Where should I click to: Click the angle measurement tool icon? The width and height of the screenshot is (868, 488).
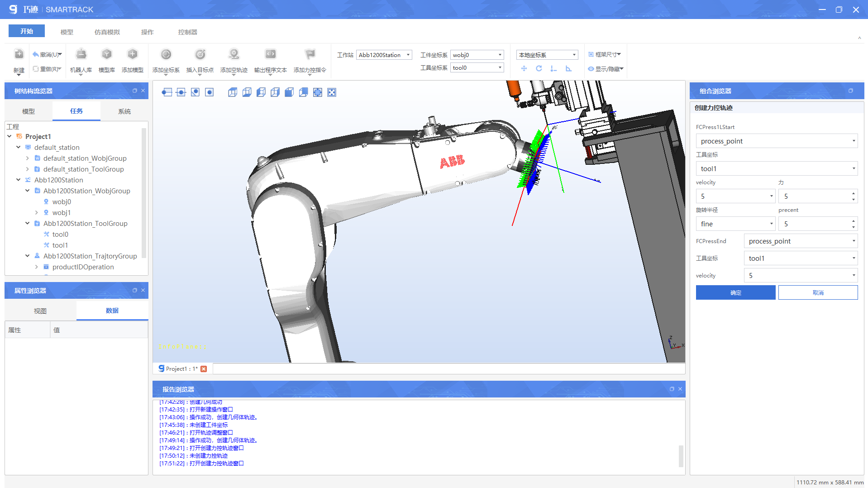568,69
